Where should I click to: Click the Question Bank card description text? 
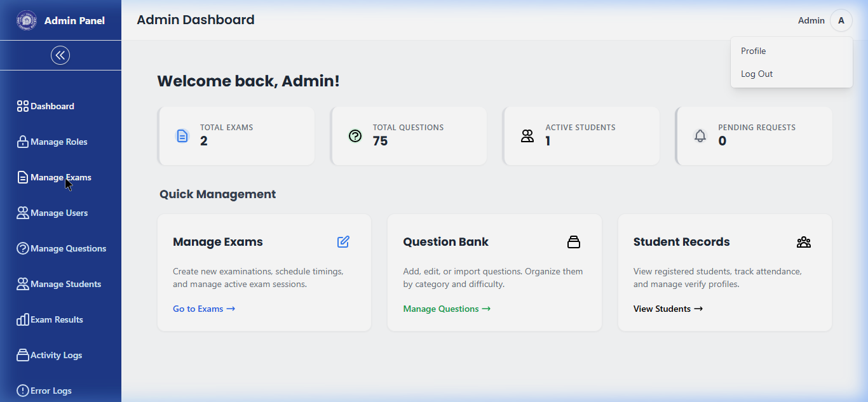click(493, 278)
